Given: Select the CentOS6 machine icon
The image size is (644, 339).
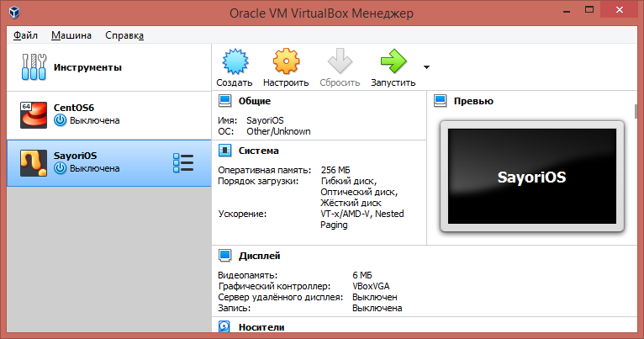Looking at the screenshot, I should pyautogui.click(x=34, y=115).
